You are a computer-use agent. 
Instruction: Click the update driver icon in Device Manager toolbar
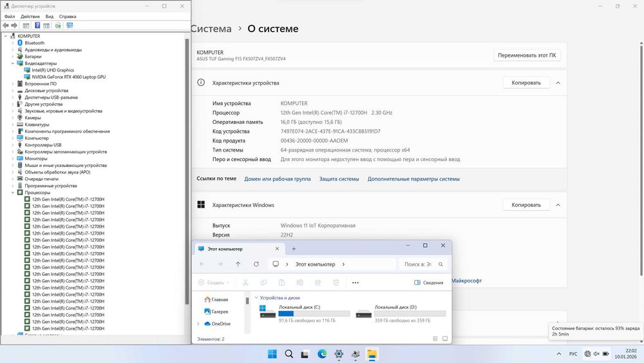coord(58,26)
